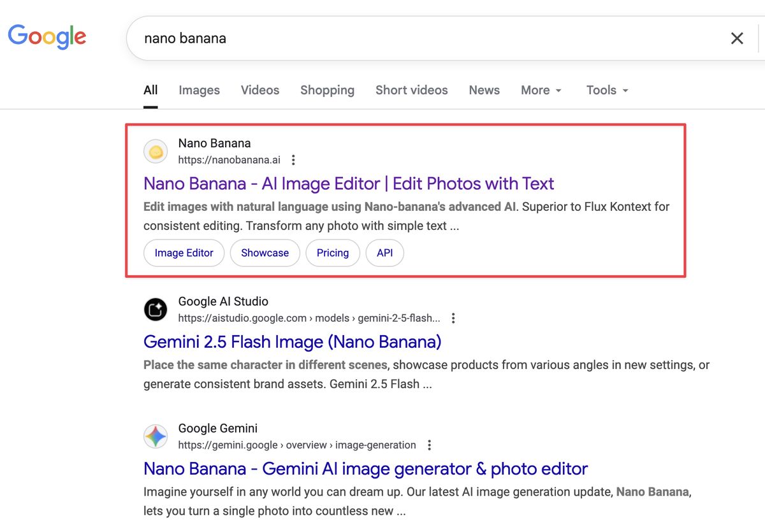Viewport: 765px width, 532px height.
Task: Switch to the Images tab
Action: (199, 90)
